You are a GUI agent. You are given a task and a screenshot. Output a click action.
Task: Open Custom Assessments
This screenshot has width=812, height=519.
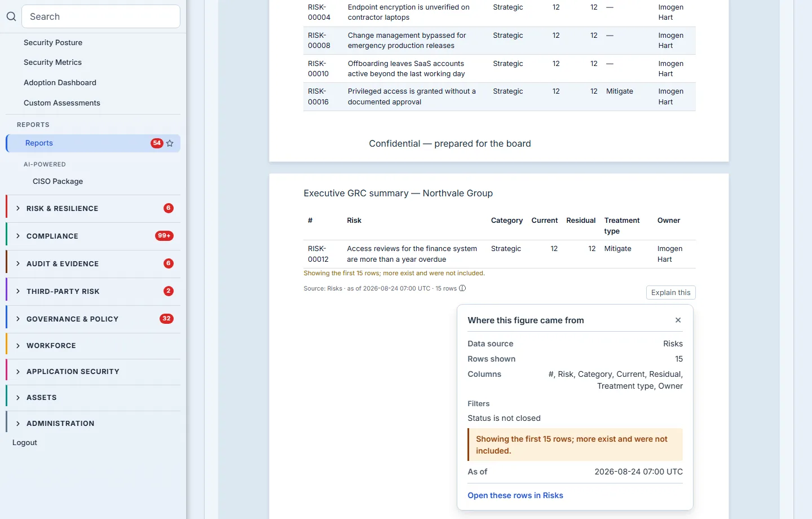[x=62, y=103]
